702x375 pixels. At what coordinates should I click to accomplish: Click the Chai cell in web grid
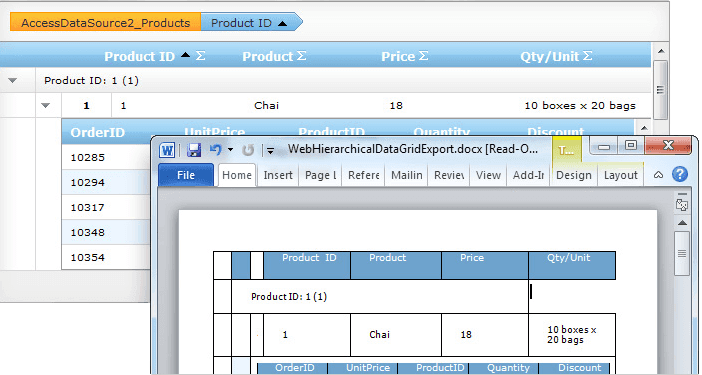tap(266, 106)
